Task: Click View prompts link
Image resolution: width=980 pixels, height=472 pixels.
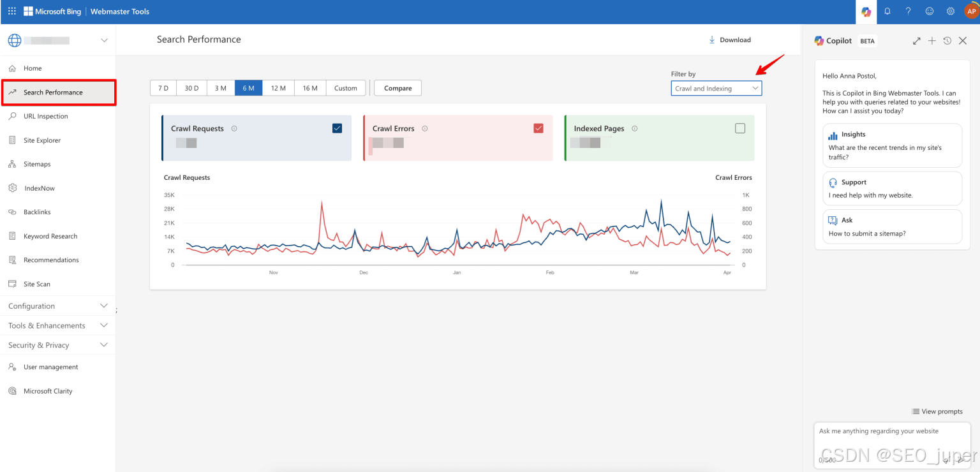Action: tap(937, 411)
